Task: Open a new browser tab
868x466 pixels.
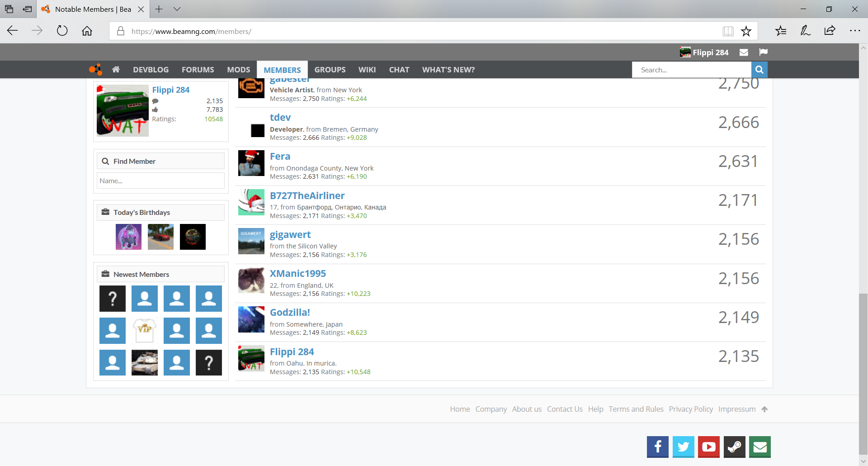Action: pyautogui.click(x=159, y=9)
